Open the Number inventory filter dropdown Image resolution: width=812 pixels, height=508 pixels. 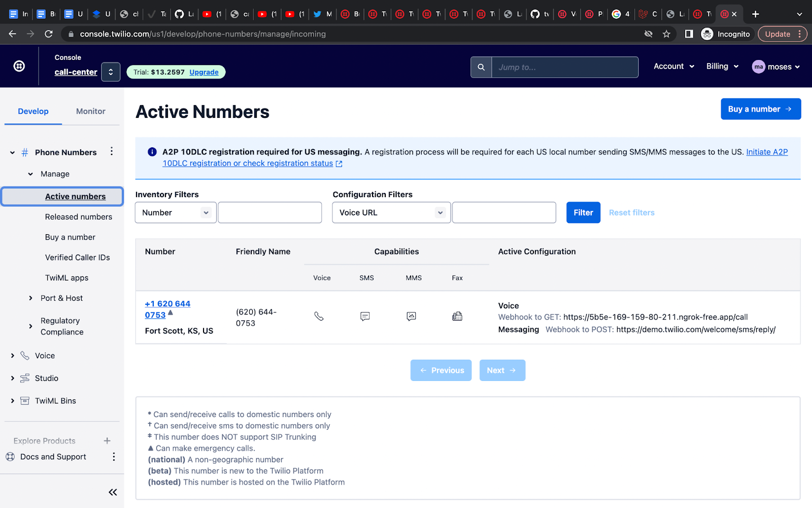point(176,213)
